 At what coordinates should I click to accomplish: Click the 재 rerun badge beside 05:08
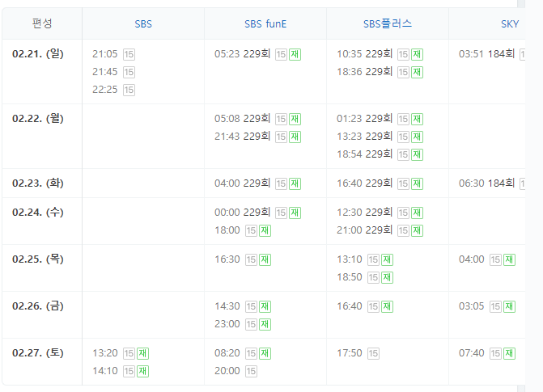(x=295, y=119)
